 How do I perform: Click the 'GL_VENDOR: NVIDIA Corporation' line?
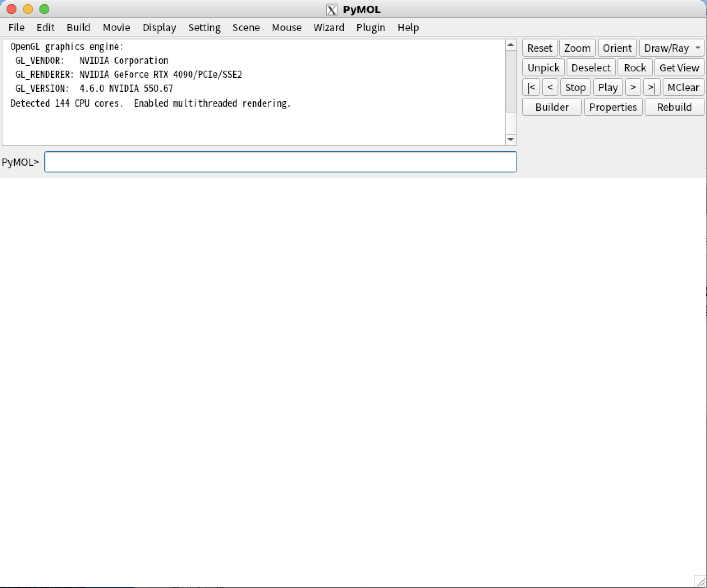(92, 61)
